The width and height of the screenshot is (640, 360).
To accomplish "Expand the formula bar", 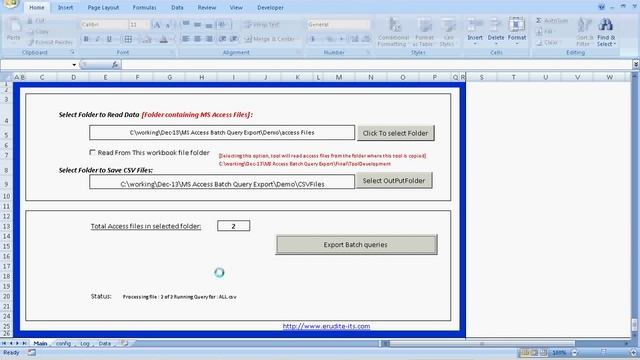I will 636,64.
